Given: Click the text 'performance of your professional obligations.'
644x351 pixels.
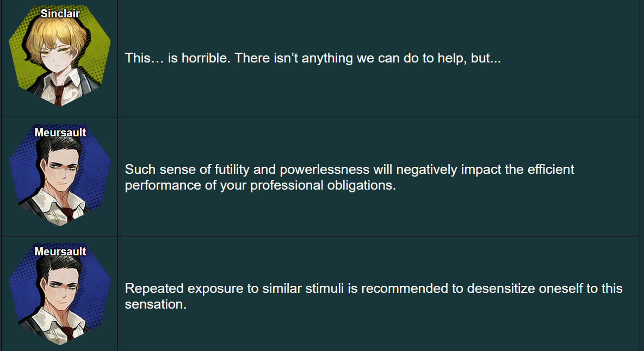Looking at the screenshot, I should pyautogui.click(x=261, y=185).
